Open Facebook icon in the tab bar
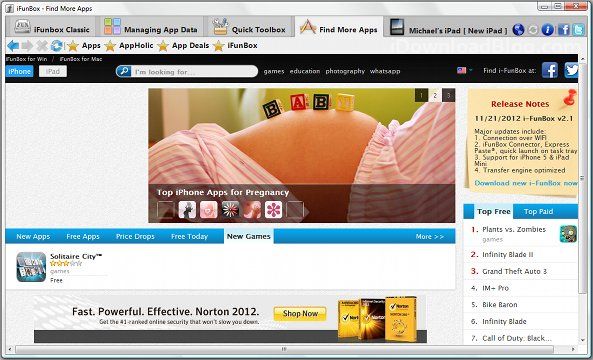 pyautogui.click(x=564, y=29)
